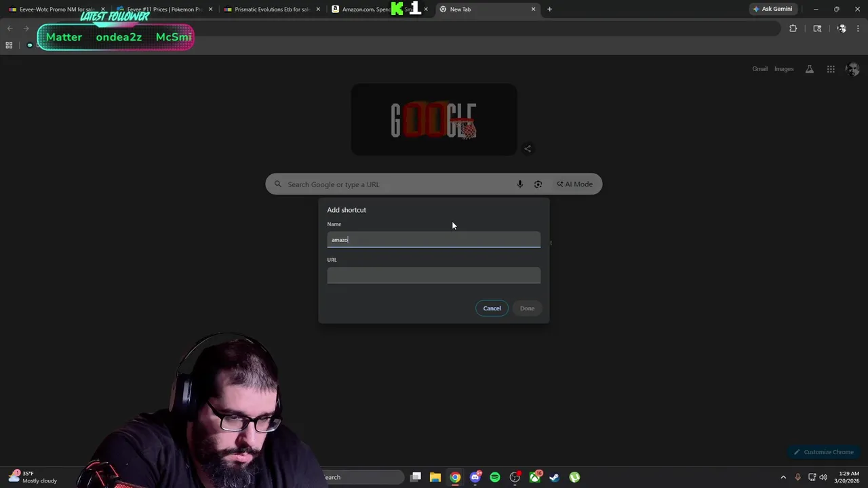Click the Google basketball doodle
Viewport: 868px width, 488px height.
(434, 120)
